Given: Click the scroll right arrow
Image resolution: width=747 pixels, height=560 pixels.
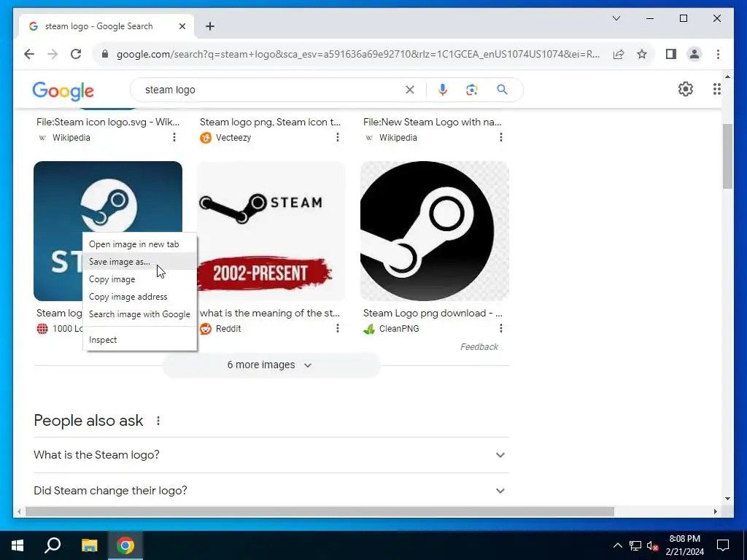Looking at the screenshot, I should click(x=716, y=511).
